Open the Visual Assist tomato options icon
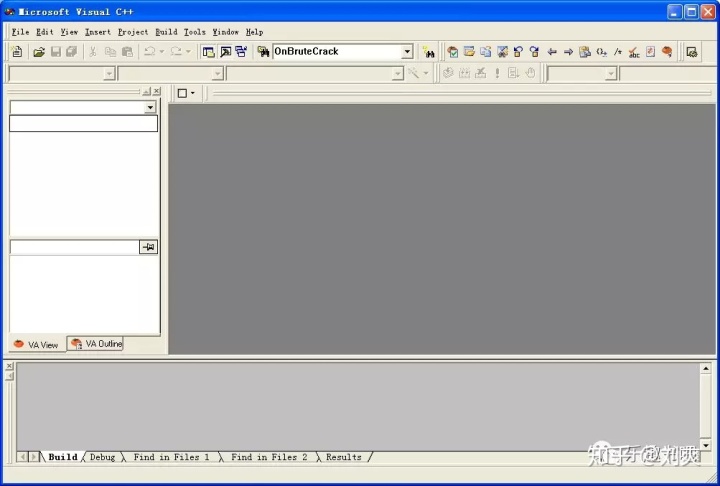This screenshot has width=720, height=486. pyautogui.click(x=667, y=52)
